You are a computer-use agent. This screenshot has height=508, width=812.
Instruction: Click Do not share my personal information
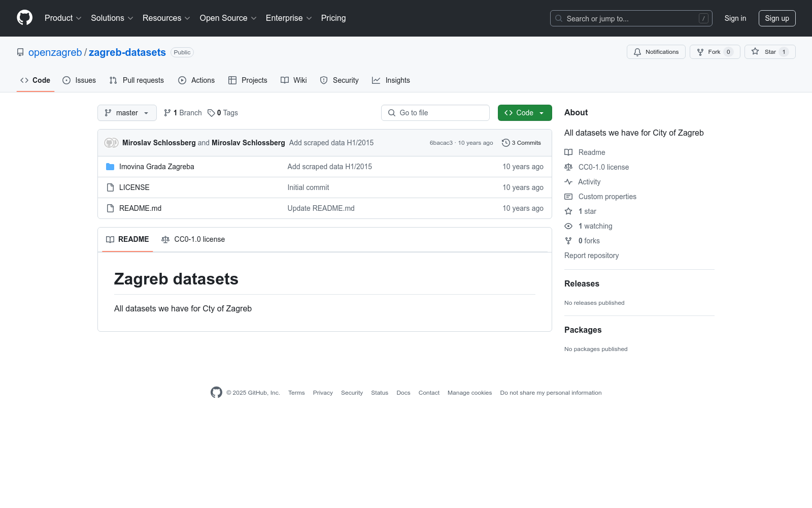coord(551,393)
